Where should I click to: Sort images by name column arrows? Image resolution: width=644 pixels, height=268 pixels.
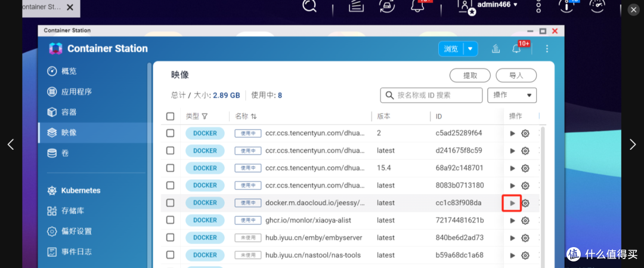tap(254, 116)
